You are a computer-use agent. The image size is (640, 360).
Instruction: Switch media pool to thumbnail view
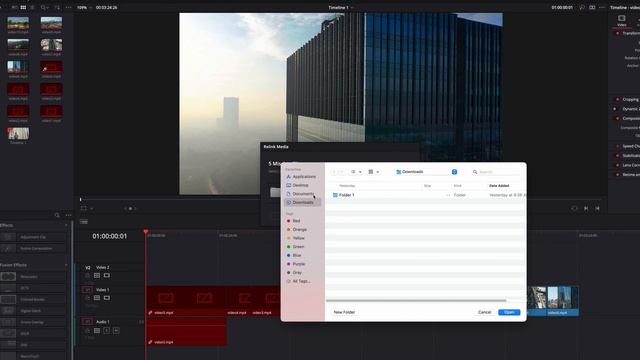click(23, 7)
